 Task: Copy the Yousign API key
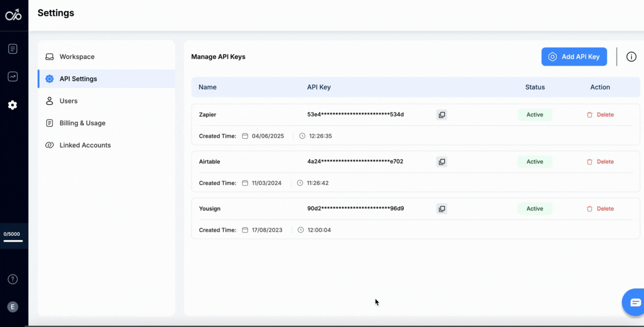pyautogui.click(x=442, y=209)
